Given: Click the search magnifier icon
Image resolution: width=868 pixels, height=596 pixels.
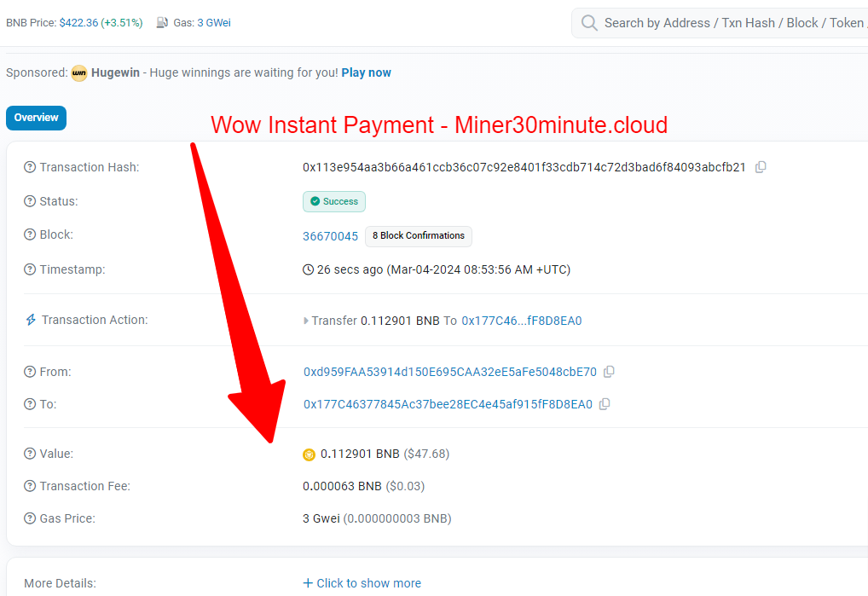Looking at the screenshot, I should tap(589, 23).
